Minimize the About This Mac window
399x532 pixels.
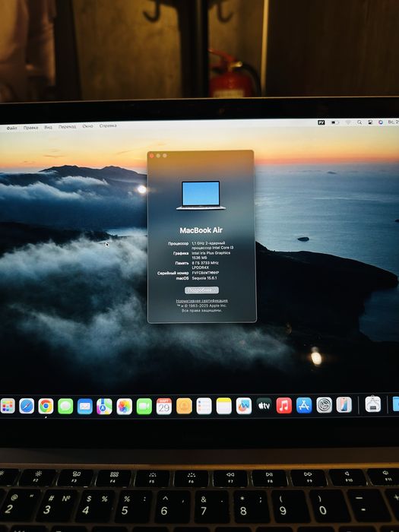point(158,156)
